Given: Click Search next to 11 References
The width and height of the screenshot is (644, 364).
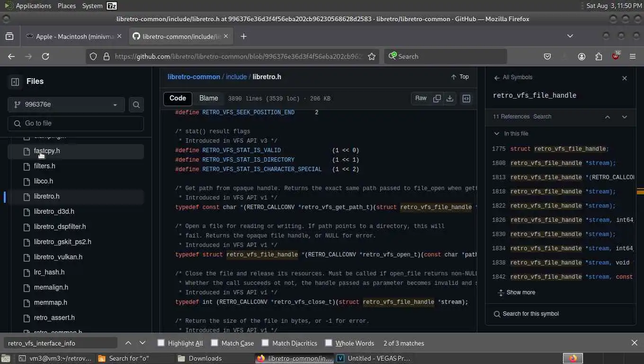Looking at the screenshot, I should [x=542, y=117].
